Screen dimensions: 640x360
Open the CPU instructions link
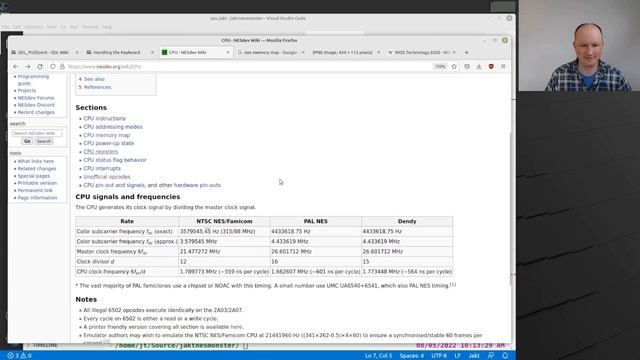104,118
